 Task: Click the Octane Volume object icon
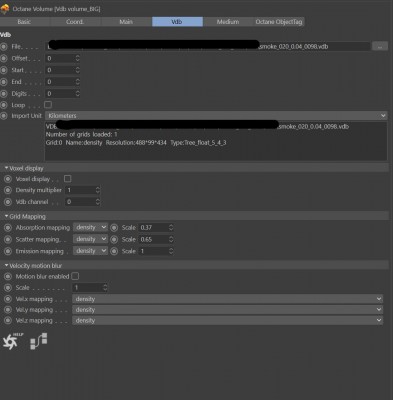click(5, 9)
